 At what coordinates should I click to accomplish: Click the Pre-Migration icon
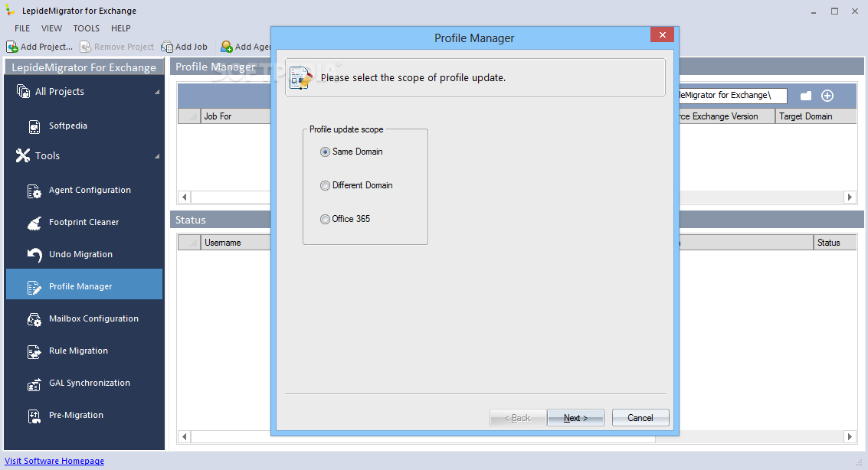pos(34,416)
